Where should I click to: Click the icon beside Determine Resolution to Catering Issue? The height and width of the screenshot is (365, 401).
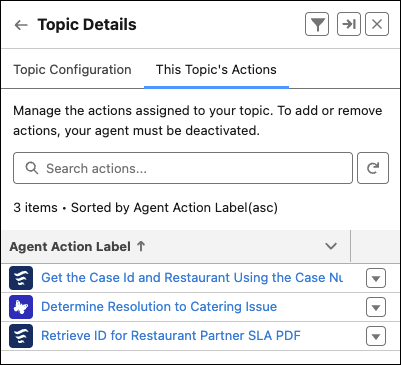(x=21, y=307)
